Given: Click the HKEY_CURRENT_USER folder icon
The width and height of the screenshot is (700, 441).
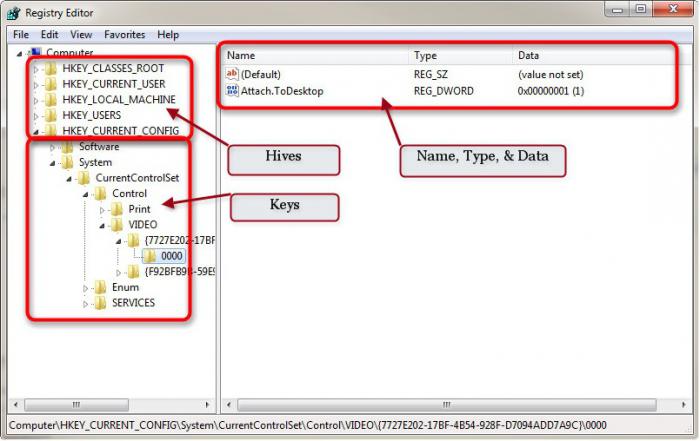Looking at the screenshot, I should tap(51, 84).
